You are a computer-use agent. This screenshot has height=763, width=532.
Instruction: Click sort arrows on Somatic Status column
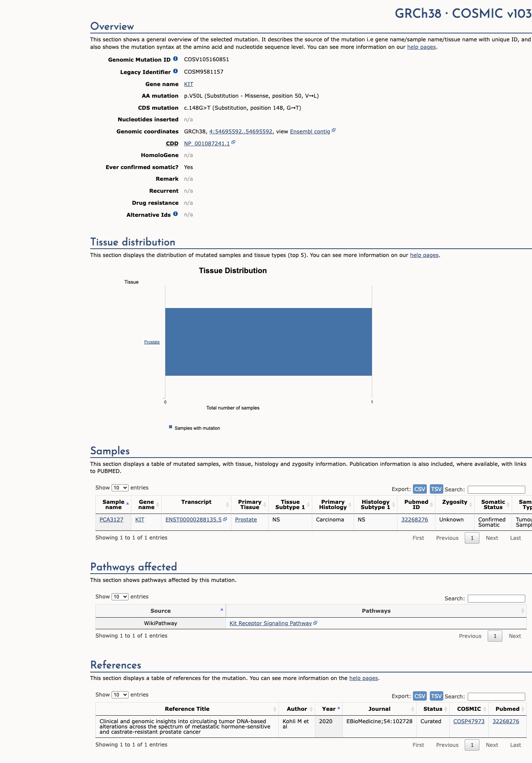pyautogui.click(x=508, y=505)
